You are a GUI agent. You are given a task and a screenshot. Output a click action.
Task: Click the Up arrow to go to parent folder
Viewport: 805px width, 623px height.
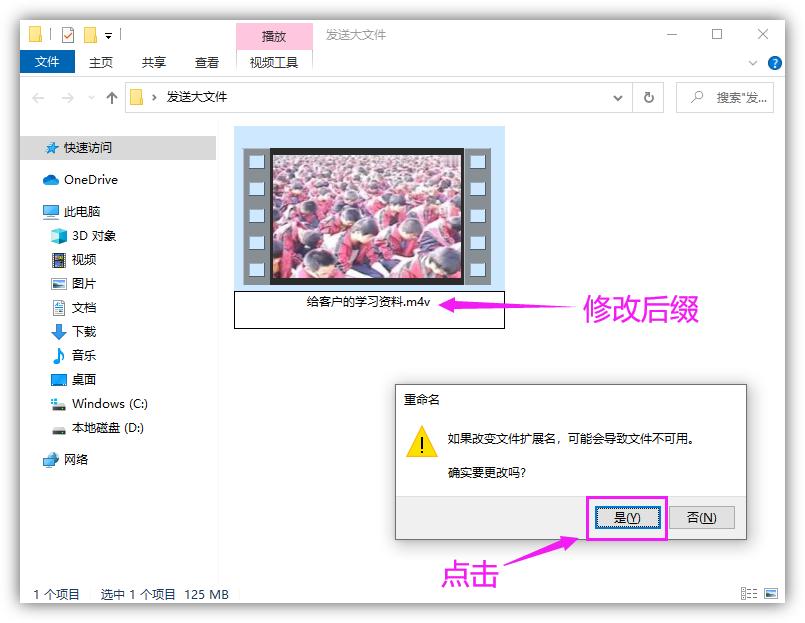112,97
